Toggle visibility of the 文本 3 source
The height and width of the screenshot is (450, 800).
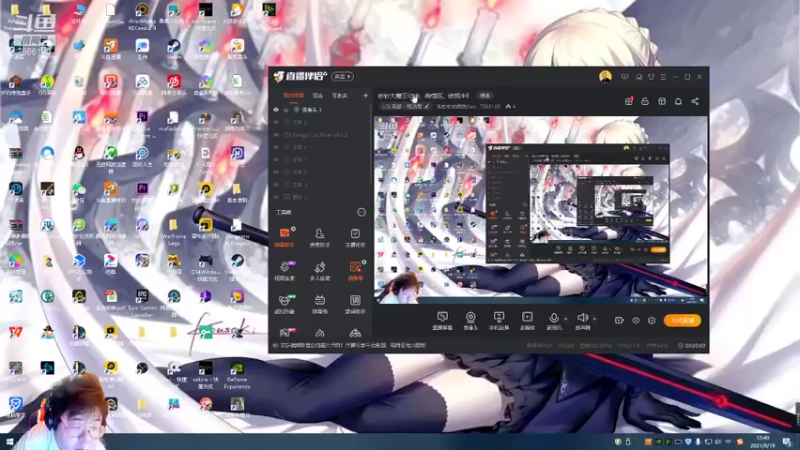click(x=276, y=185)
